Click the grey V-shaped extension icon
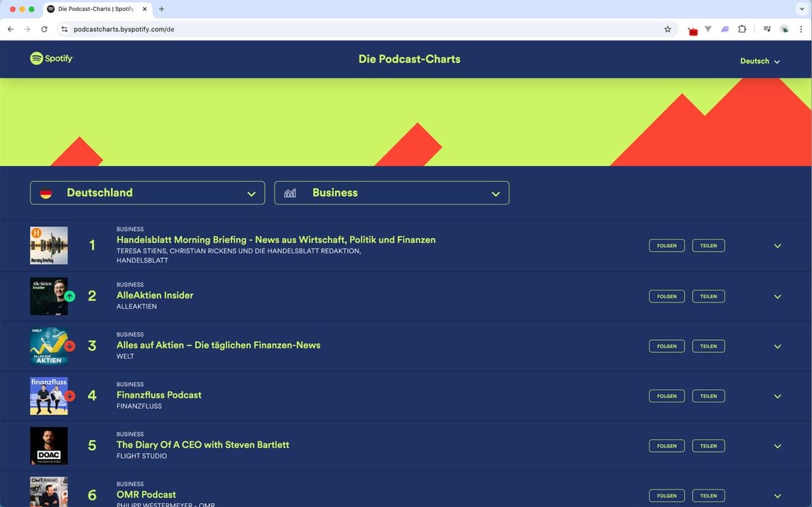This screenshot has height=507, width=812. [708, 29]
